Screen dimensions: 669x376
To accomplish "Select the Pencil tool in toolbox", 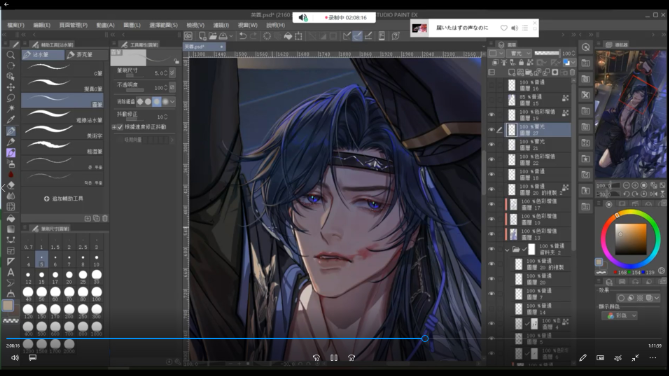I will pyautogui.click(x=11, y=142).
